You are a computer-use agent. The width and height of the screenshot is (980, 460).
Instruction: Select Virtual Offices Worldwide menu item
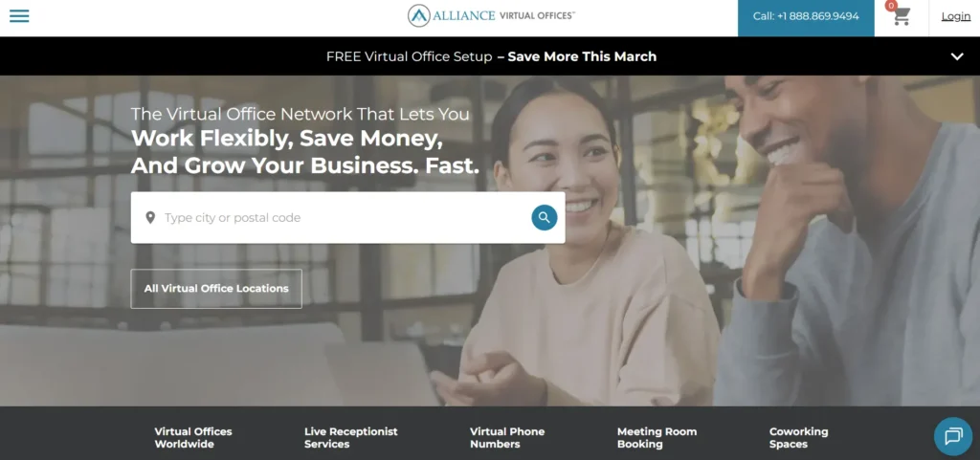[x=193, y=438]
